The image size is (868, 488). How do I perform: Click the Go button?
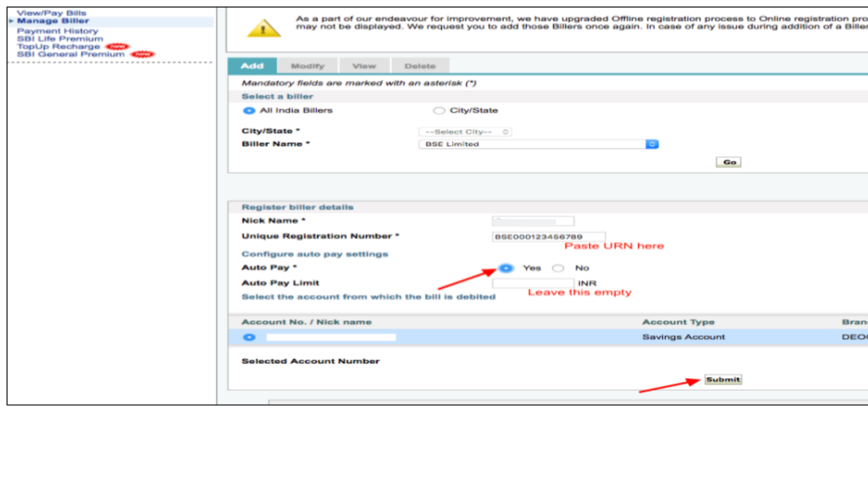pyautogui.click(x=729, y=162)
